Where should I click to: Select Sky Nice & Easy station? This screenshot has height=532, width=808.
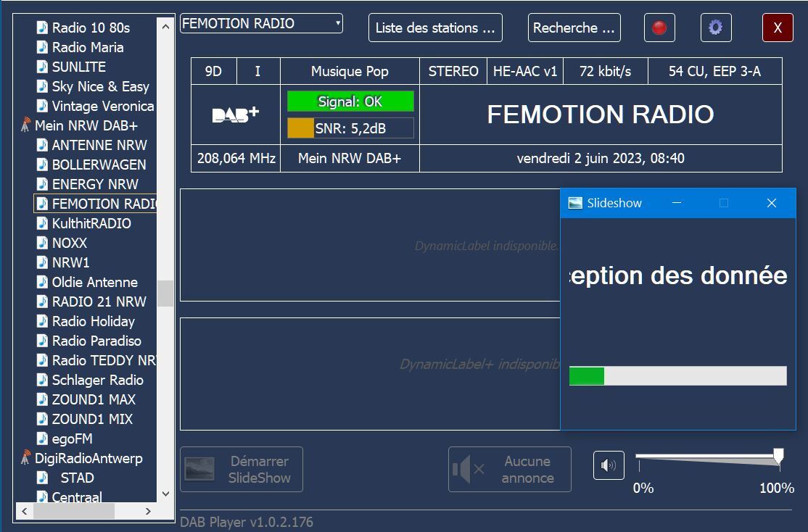[x=101, y=86]
